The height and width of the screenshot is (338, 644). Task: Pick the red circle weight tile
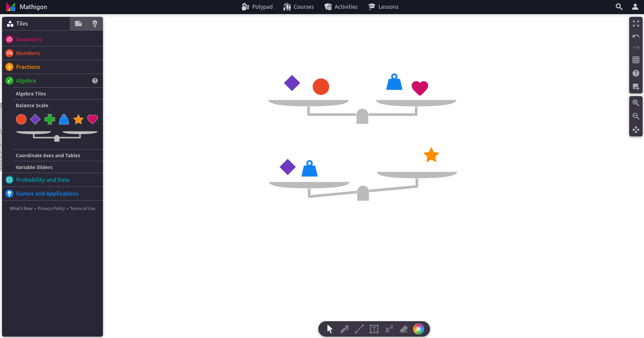pyautogui.click(x=21, y=119)
